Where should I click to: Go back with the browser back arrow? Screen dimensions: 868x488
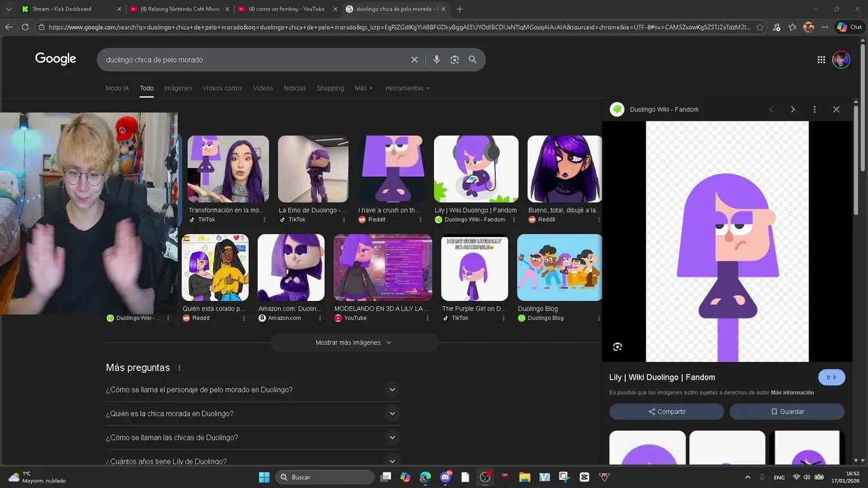click(9, 27)
